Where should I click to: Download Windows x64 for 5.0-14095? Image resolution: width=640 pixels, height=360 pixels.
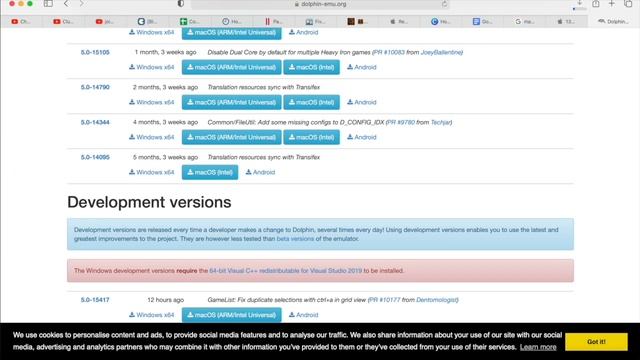coord(151,173)
